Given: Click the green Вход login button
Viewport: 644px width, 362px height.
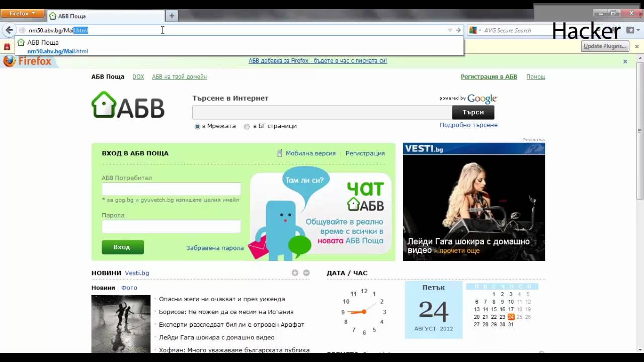Looking at the screenshot, I should click(122, 247).
